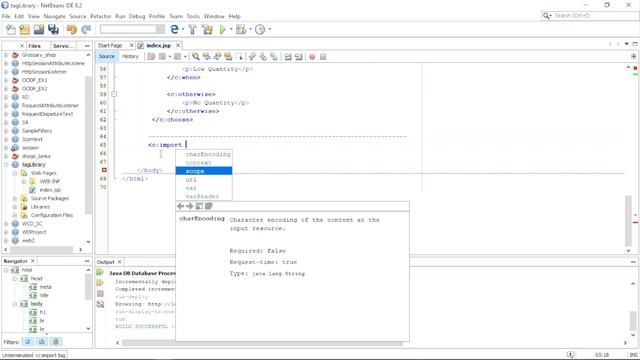640x360 pixels.
Task: Click the Projects tree vertical scrollbar
Action: (x=88, y=145)
